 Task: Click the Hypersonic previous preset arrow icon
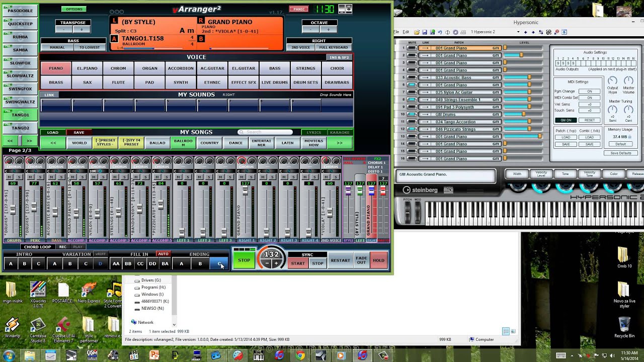coord(526,32)
